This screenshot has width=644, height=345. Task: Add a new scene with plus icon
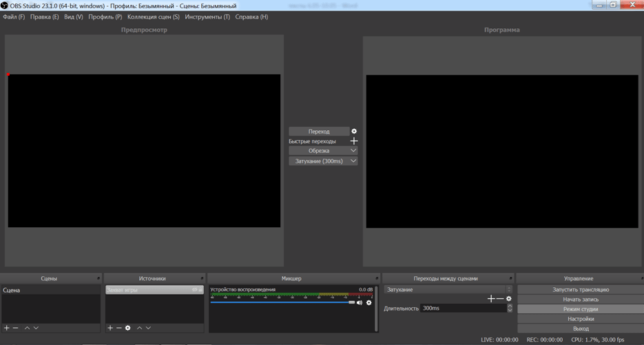pos(7,328)
